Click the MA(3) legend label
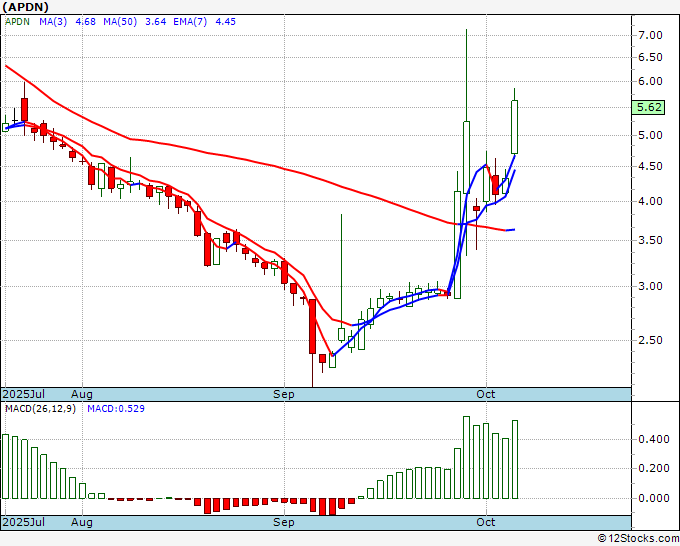 click(53, 21)
